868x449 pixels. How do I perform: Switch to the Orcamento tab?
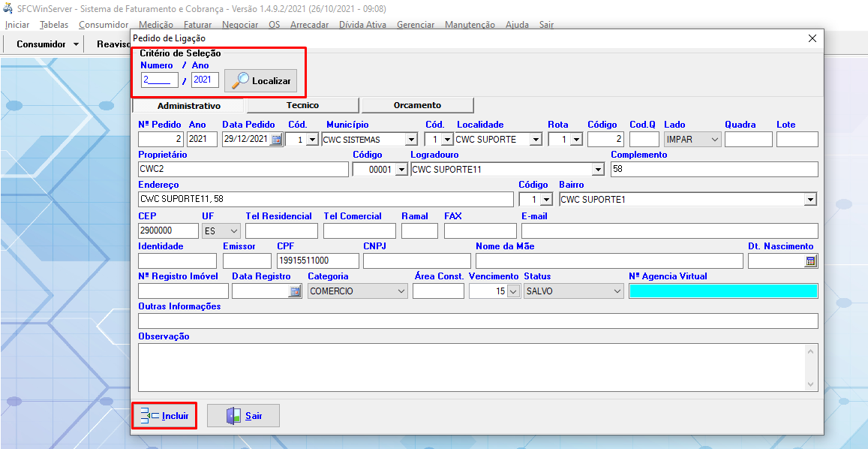[417, 106]
